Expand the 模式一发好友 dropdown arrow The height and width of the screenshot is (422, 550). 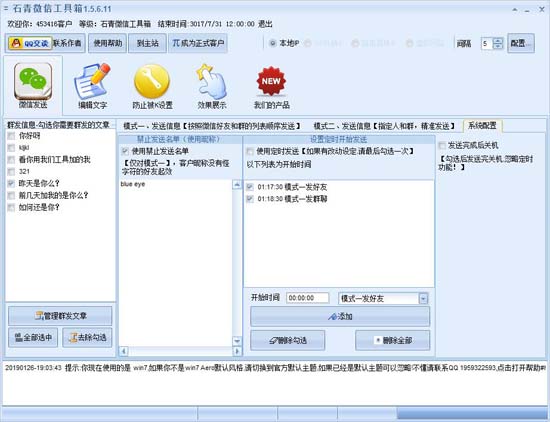click(x=423, y=299)
